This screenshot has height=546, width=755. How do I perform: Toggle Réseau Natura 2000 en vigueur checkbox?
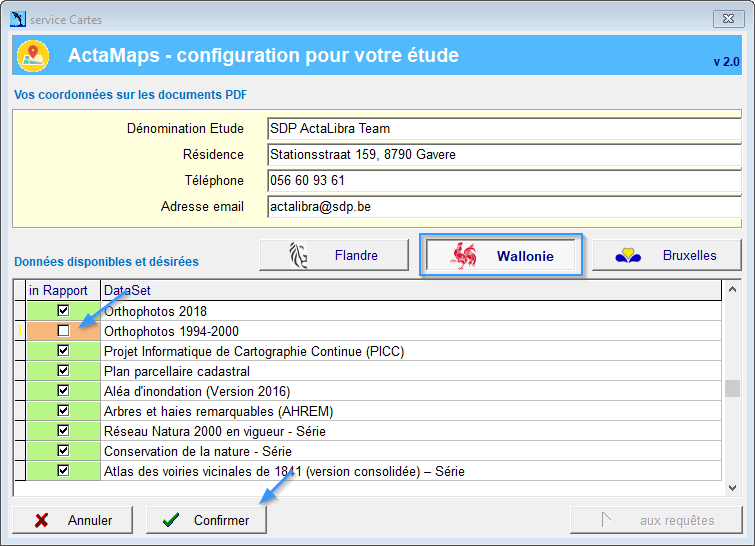63,430
